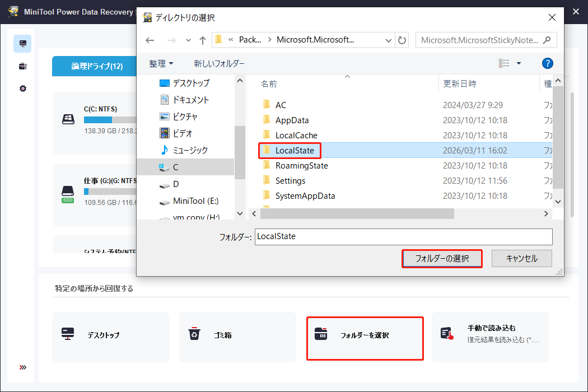Click the folder search box

tap(486, 40)
